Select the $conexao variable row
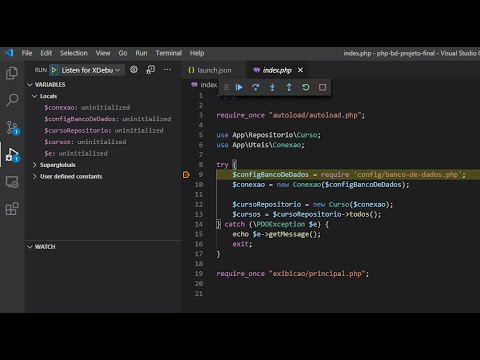480x360 pixels. (x=103, y=108)
